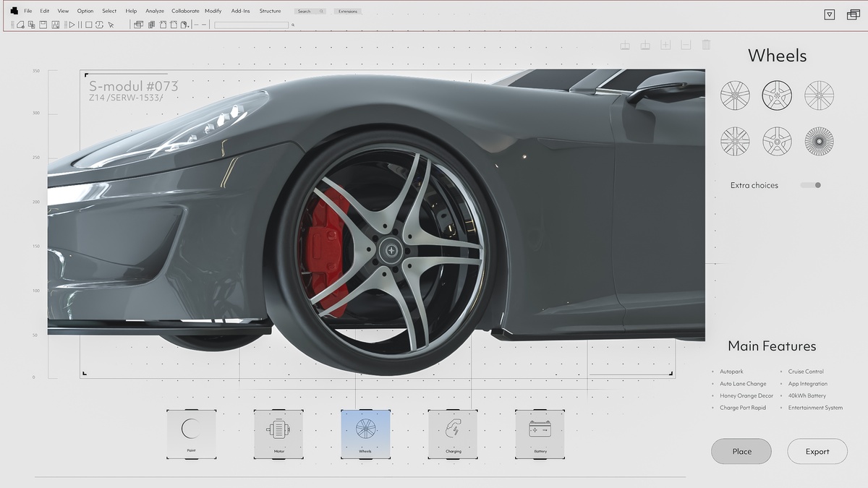The height and width of the screenshot is (488, 868).
Task: Open the Collaborate menu
Action: pyautogui.click(x=185, y=11)
